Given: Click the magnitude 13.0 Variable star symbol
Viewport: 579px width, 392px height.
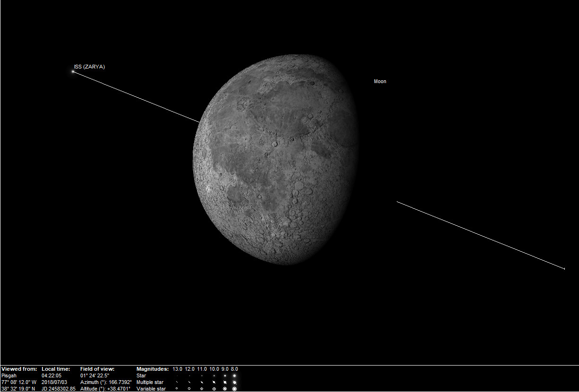Looking at the screenshot, I should [177, 389].
